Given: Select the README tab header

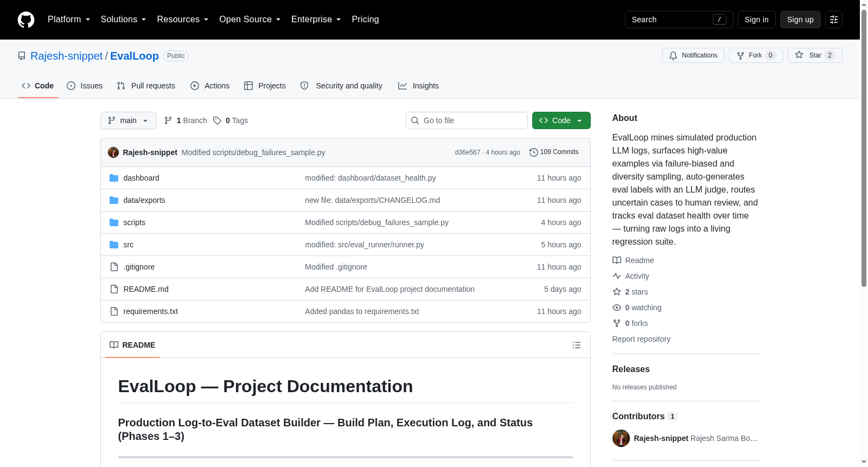Looking at the screenshot, I should point(132,345).
